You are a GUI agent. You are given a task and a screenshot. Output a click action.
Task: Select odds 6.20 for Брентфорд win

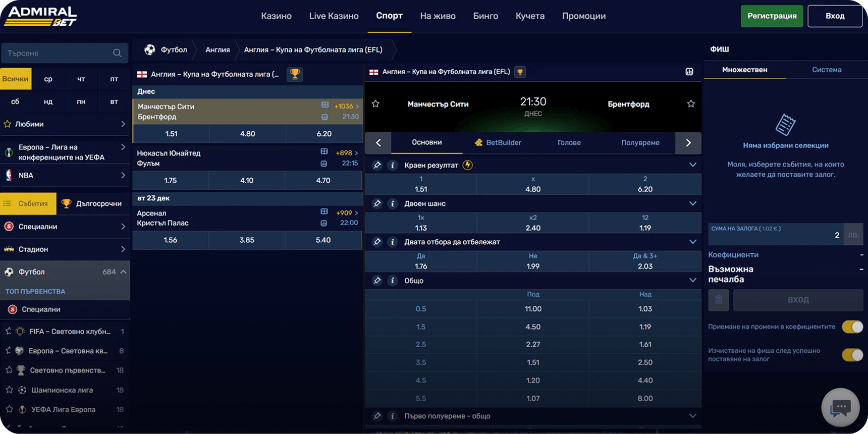coord(645,189)
